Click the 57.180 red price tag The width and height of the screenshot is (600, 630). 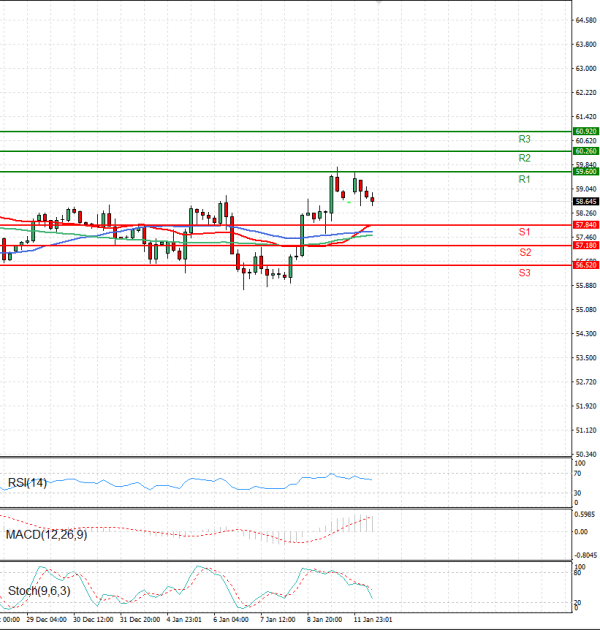(585, 245)
